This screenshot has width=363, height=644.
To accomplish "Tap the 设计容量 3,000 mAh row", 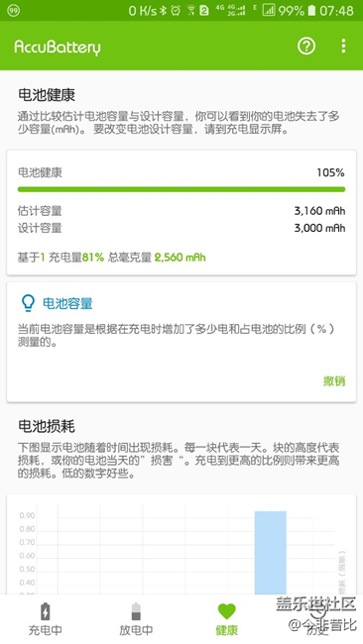I will coord(181,228).
